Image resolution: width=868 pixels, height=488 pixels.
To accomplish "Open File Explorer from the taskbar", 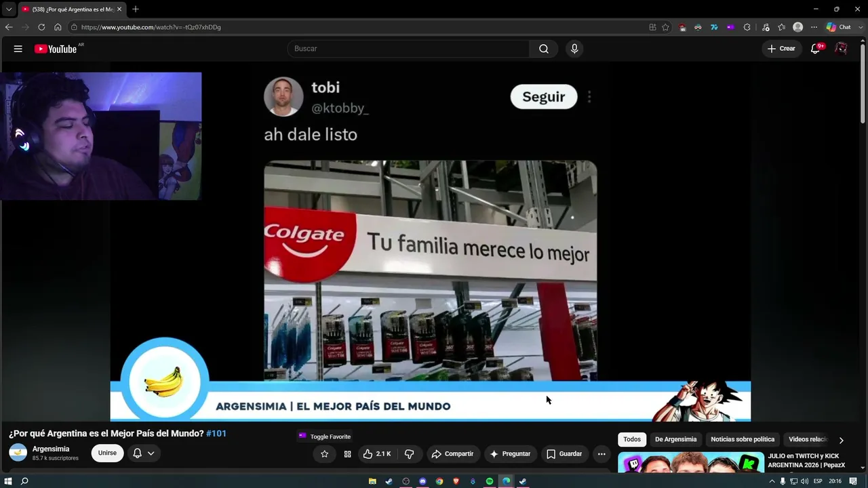I will (x=372, y=481).
